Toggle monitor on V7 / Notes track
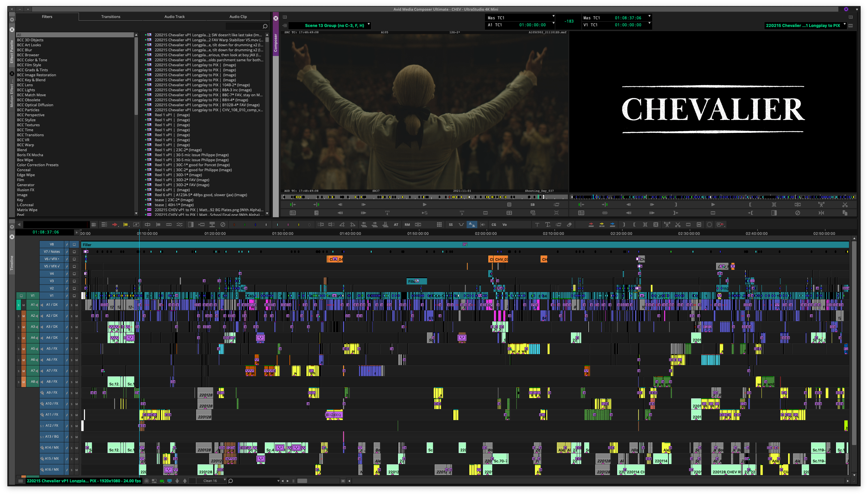This screenshot has width=868, height=495. 74,251
